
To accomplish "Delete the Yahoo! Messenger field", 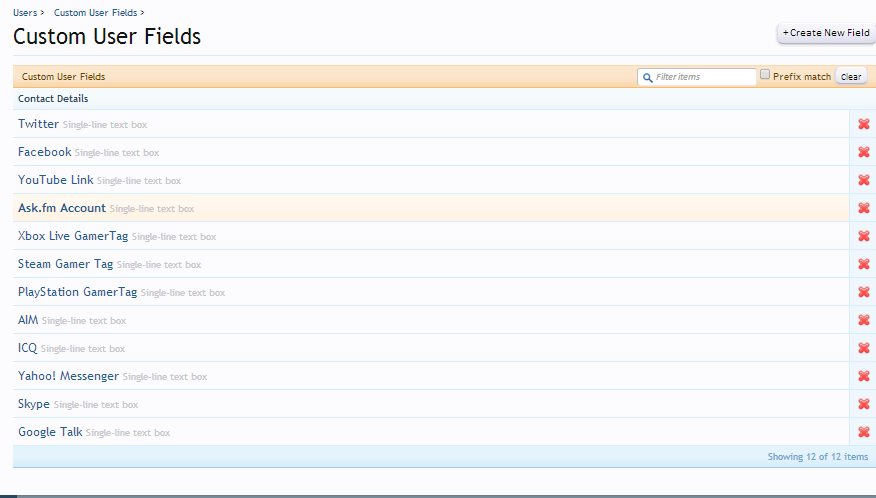I will tap(864, 376).
